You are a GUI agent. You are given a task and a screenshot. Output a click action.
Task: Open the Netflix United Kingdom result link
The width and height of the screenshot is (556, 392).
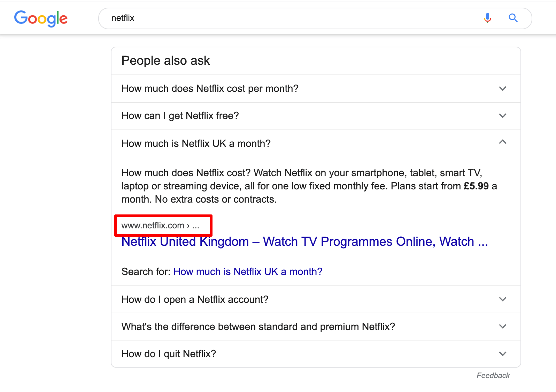[x=304, y=242]
